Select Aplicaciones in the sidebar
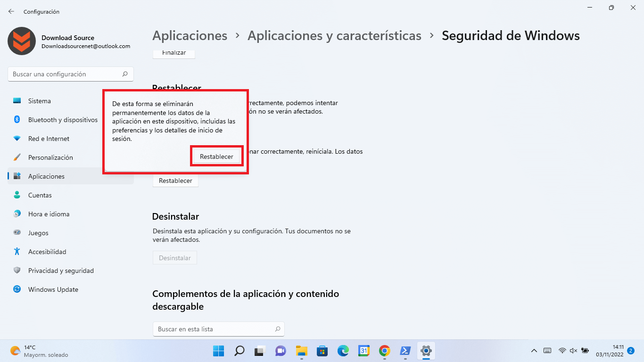 click(71, 176)
